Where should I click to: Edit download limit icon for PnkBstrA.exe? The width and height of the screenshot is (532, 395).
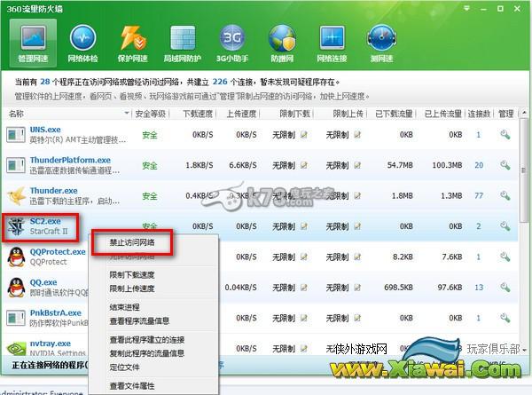point(304,318)
